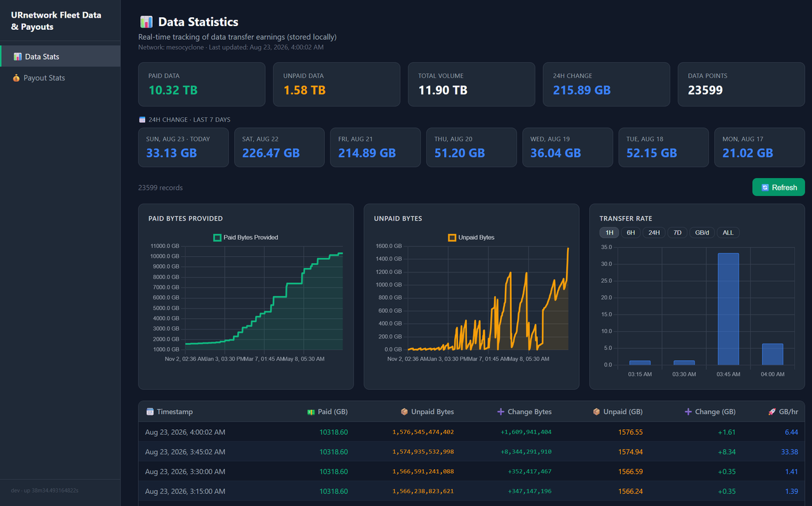Click the Aug 23, 2026, 3:15:00 AM timestamp
Image resolution: width=812 pixels, height=506 pixels.
pyautogui.click(x=185, y=491)
